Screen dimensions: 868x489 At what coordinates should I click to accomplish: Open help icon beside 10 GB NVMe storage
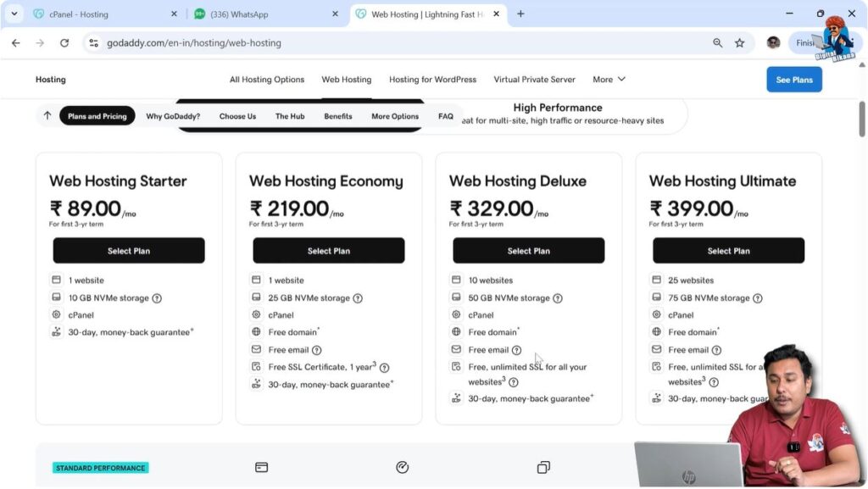(x=157, y=298)
